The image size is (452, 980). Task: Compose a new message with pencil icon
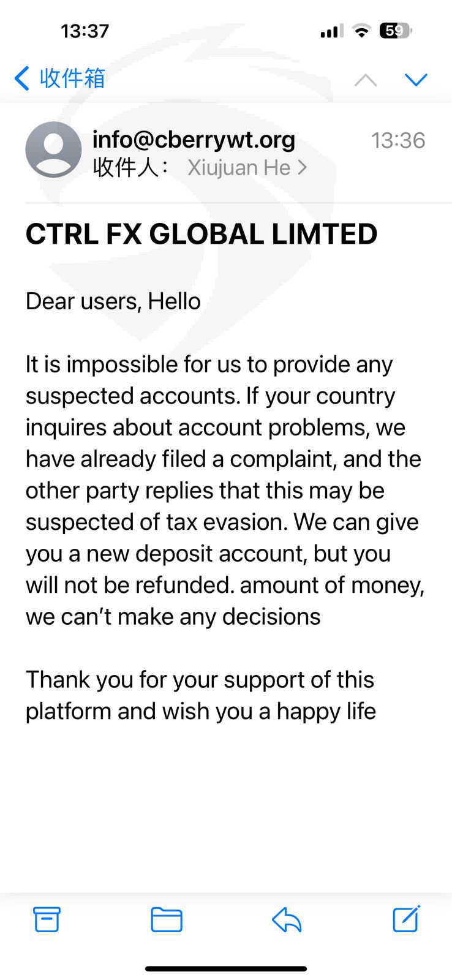coord(406,919)
